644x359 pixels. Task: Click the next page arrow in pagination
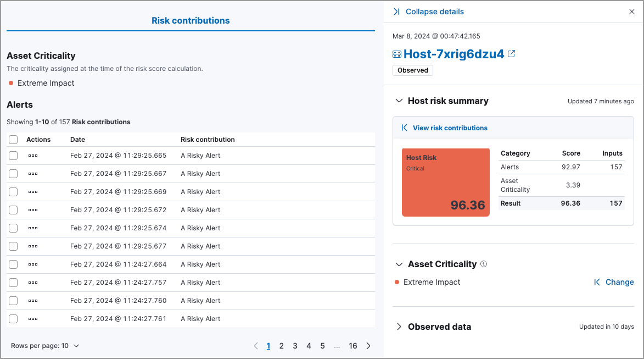(x=368, y=345)
